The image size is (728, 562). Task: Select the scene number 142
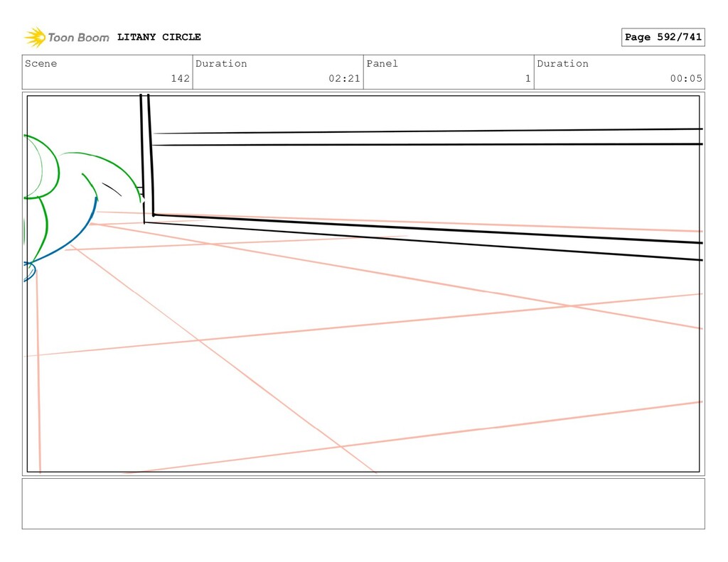pyautogui.click(x=180, y=78)
